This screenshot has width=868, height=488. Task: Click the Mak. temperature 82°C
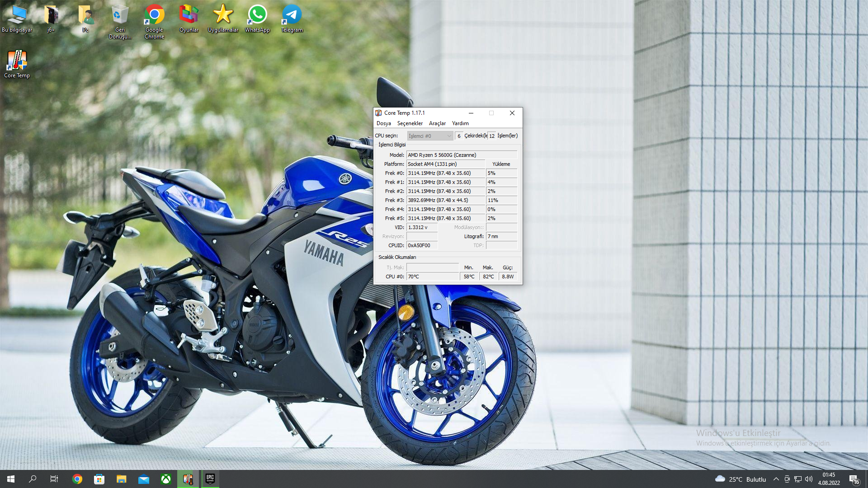pos(488,277)
